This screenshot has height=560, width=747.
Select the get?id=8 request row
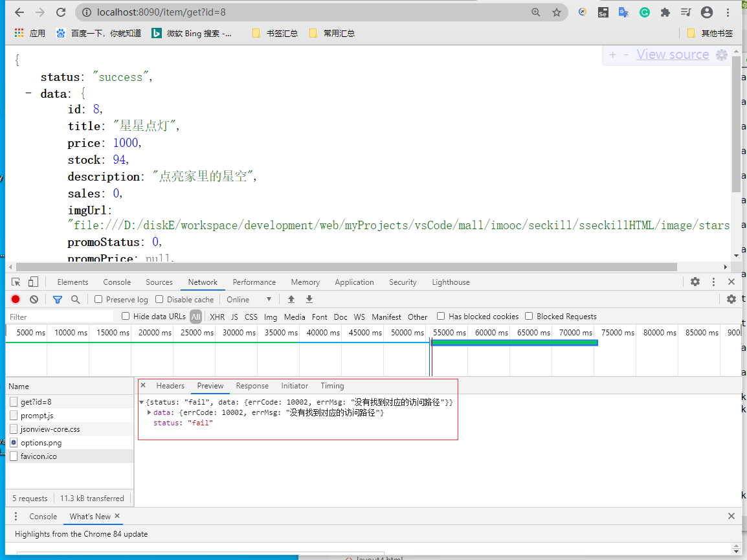pos(69,402)
